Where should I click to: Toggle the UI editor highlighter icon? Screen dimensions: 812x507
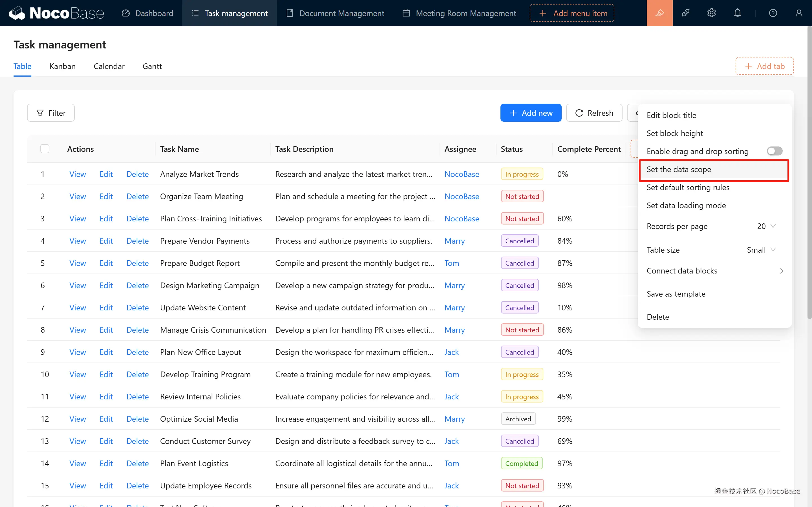[659, 13]
